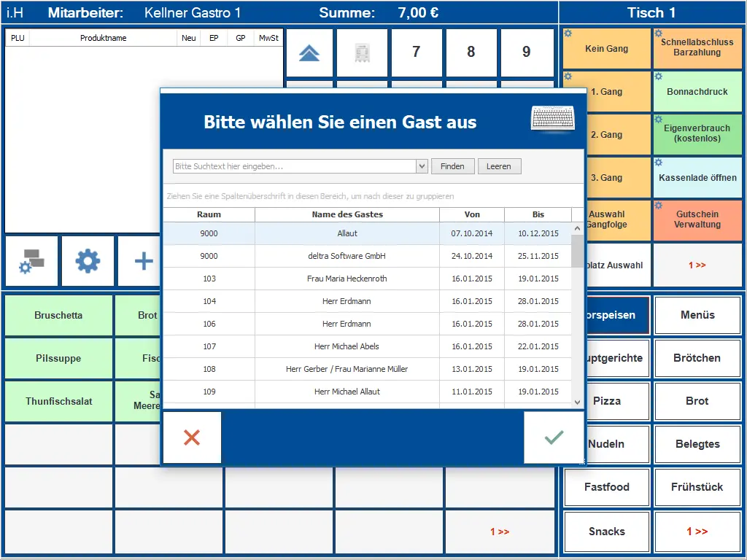The width and height of the screenshot is (747, 560).
Task: Open the cash drawer via Kassenlade öffnen
Action: (x=697, y=177)
